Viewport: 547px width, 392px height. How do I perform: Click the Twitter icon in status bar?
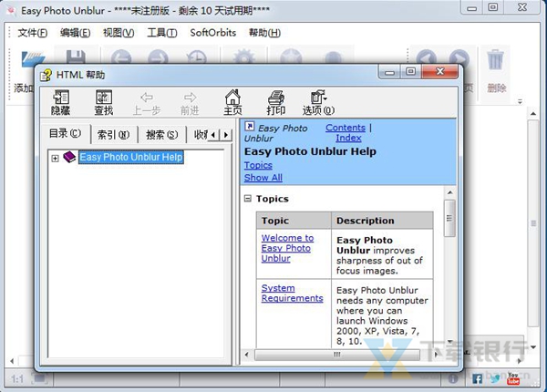click(495, 378)
